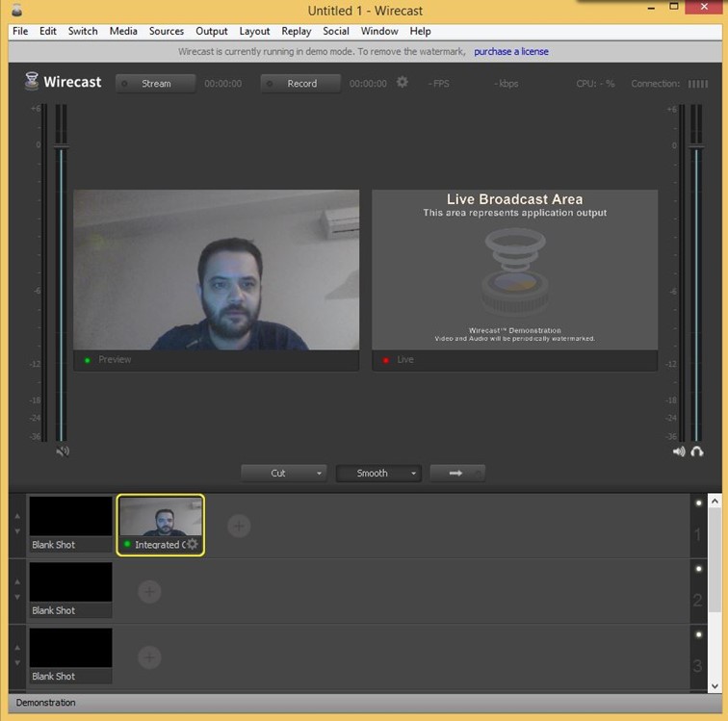Move layer 2 up arrow
Image resolution: width=728 pixels, height=721 pixels.
pos(17,581)
